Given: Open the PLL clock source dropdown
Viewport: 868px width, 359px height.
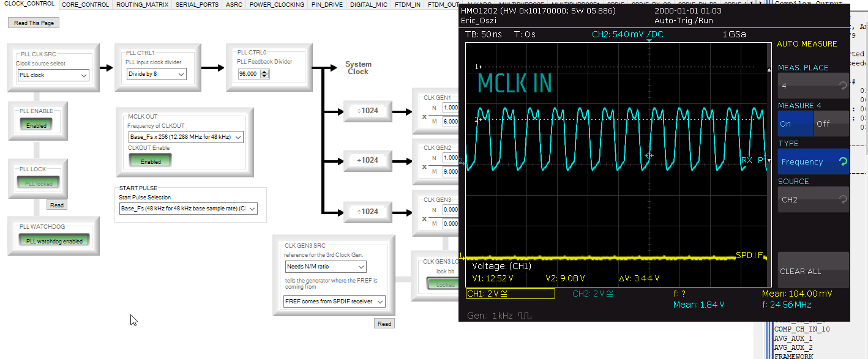Looking at the screenshot, I should click(53, 75).
